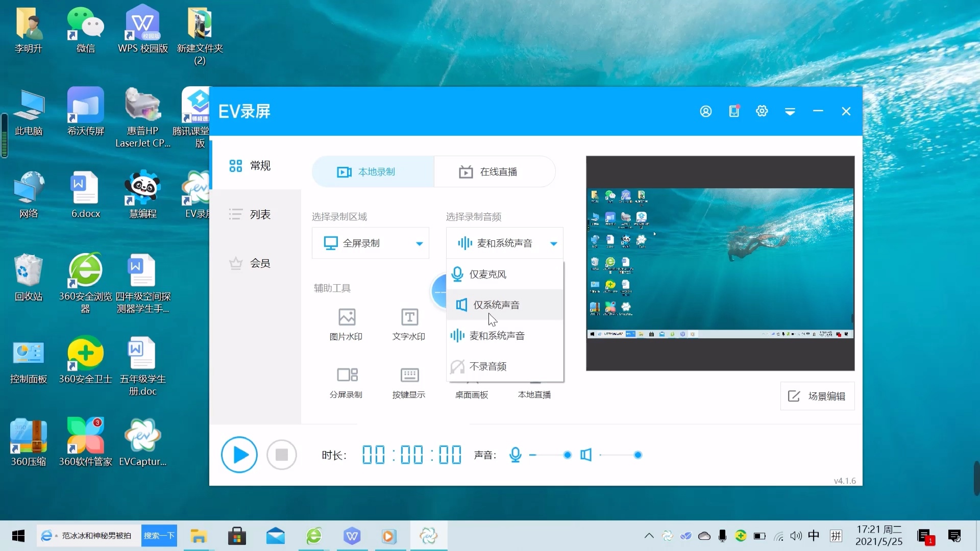Screen dimensions: 980x551
Task: Open 微信 WeChat desktop shortcut
Action: 86,31
